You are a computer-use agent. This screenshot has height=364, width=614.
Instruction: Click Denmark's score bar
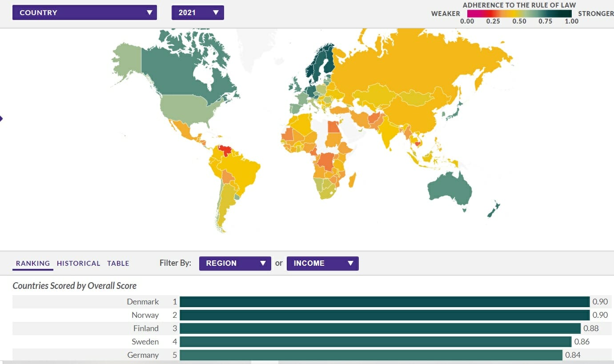tap(384, 302)
